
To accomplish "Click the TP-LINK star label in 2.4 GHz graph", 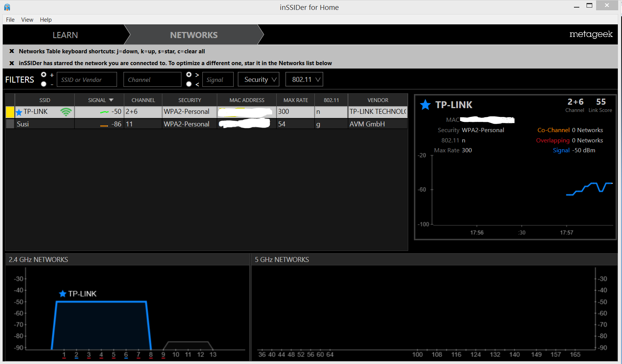I will click(78, 294).
